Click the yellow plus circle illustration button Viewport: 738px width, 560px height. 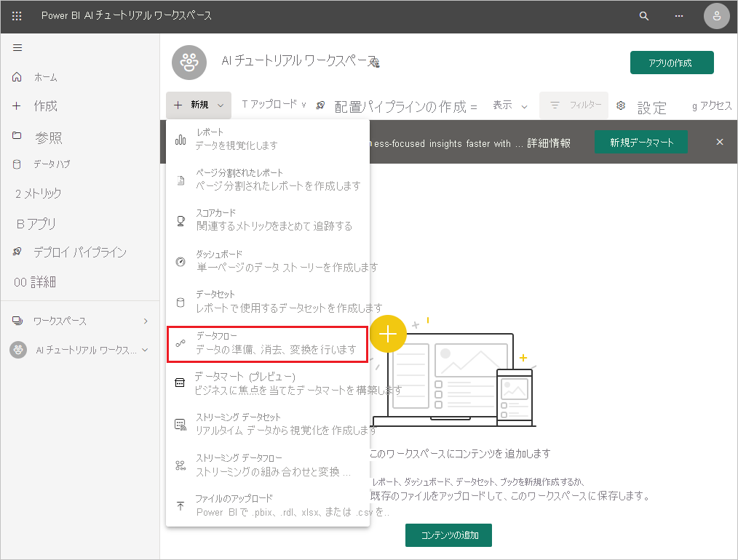[x=388, y=334]
